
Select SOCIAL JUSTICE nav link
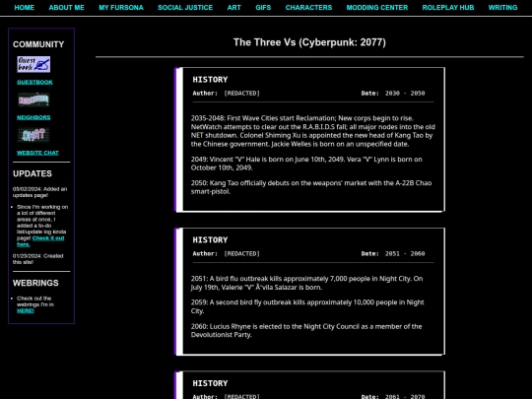tap(185, 8)
